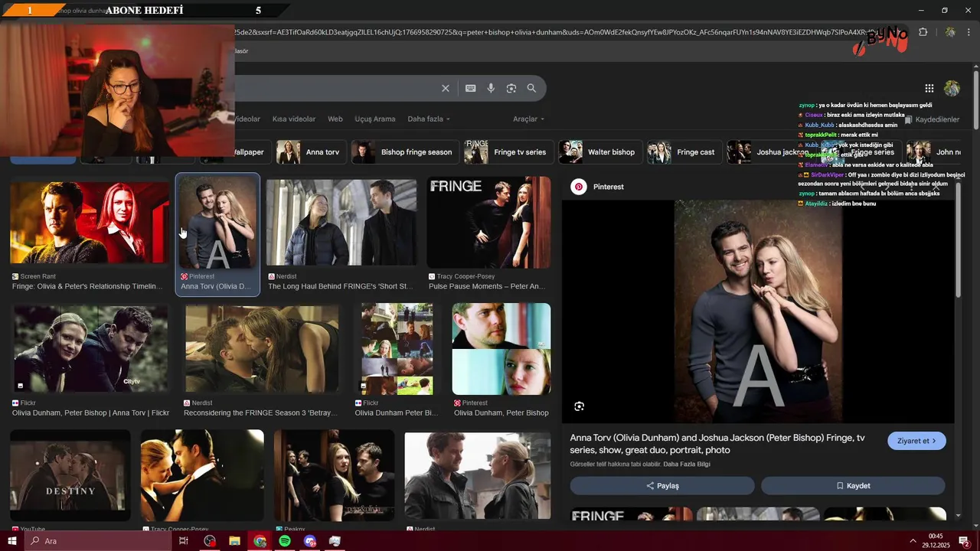Screen dimensions: 980x551
Task: Open the Tracy Cooper-Posey Pulse Pause Moments thumbnail
Action: [488, 223]
